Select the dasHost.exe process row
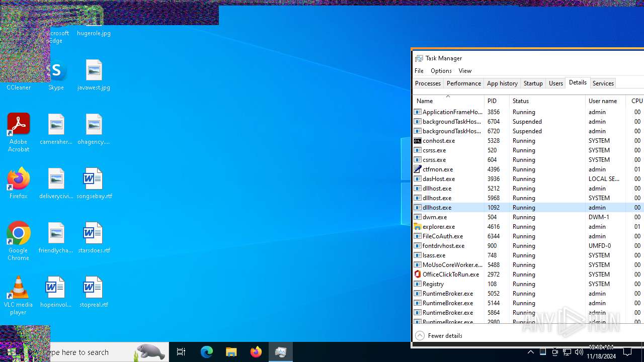The image size is (644, 362). 528,179
